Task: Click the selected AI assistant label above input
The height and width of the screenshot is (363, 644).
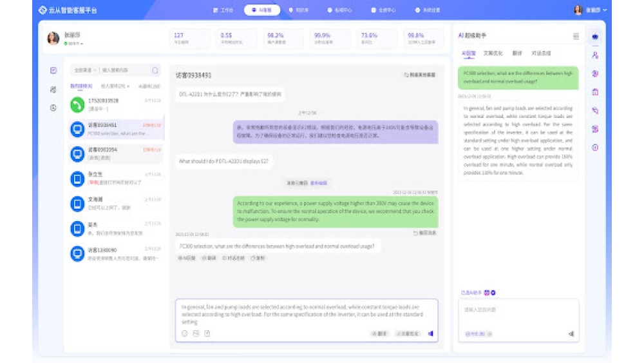Action: click(471, 293)
